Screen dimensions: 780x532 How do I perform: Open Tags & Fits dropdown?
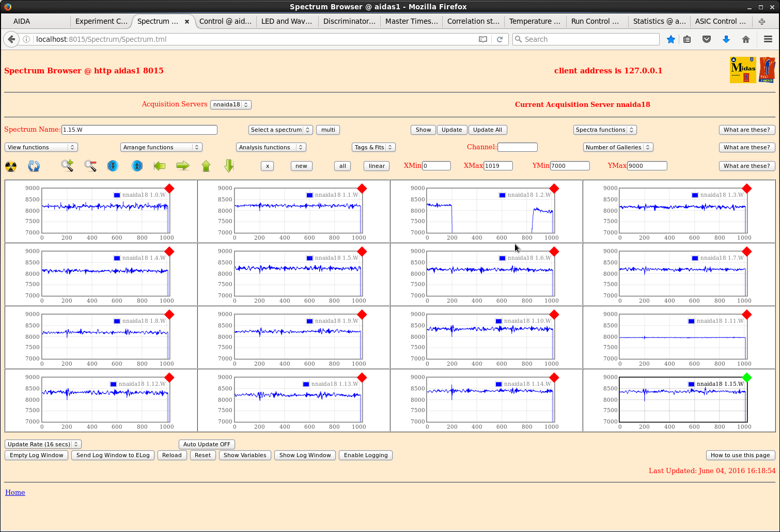click(x=373, y=147)
